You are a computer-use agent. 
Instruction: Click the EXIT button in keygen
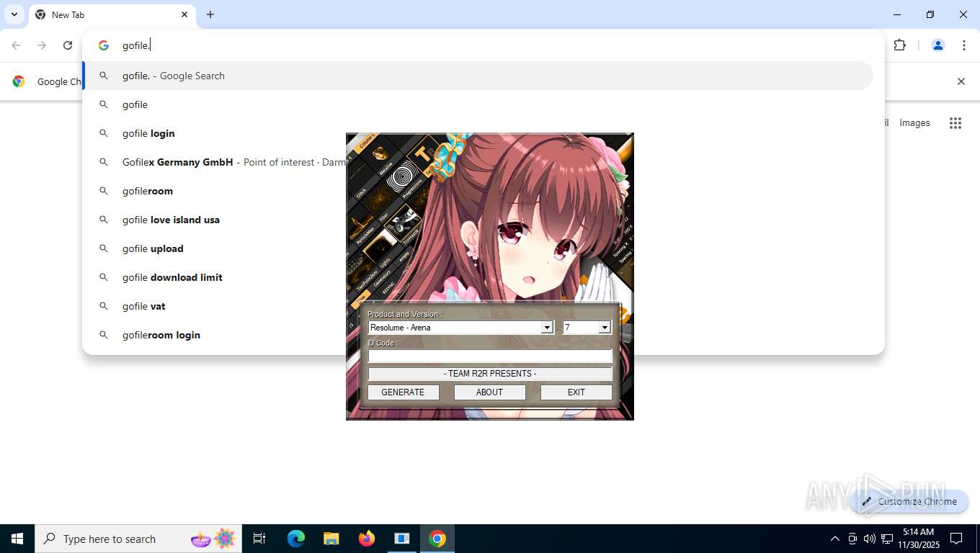click(576, 392)
